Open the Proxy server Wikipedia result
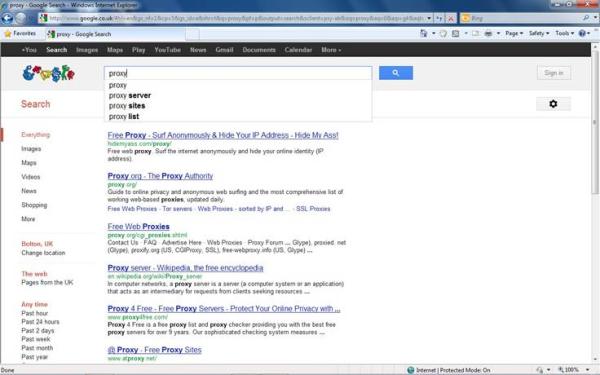Viewport: 600px width, 375px height. pos(185,268)
